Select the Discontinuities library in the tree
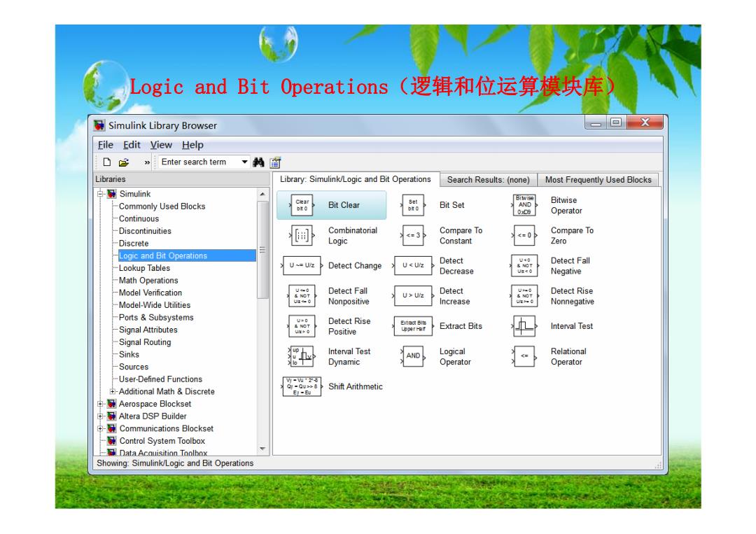This screenshot has width=756, height=534. point(145,232)
